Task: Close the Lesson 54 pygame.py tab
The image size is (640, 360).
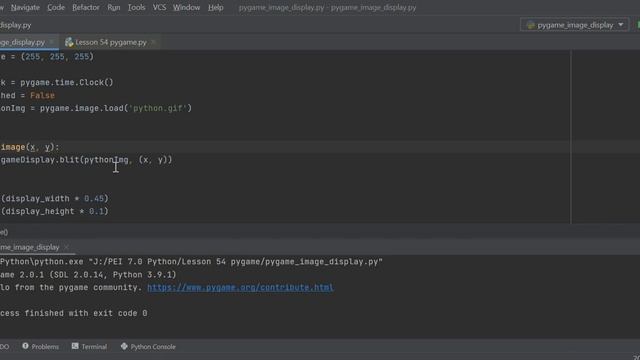Action: (x=153, y=42)
